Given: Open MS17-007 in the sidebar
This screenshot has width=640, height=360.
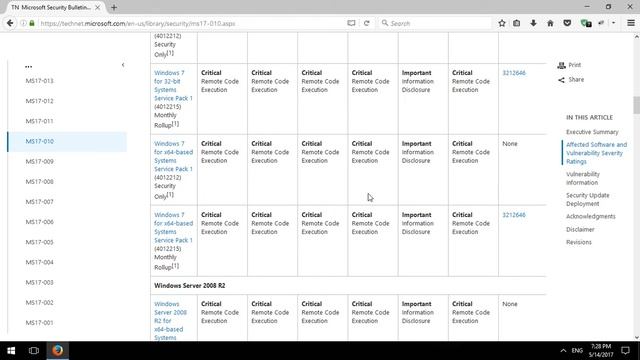Looking at the screenshot, I should (40, 202).
